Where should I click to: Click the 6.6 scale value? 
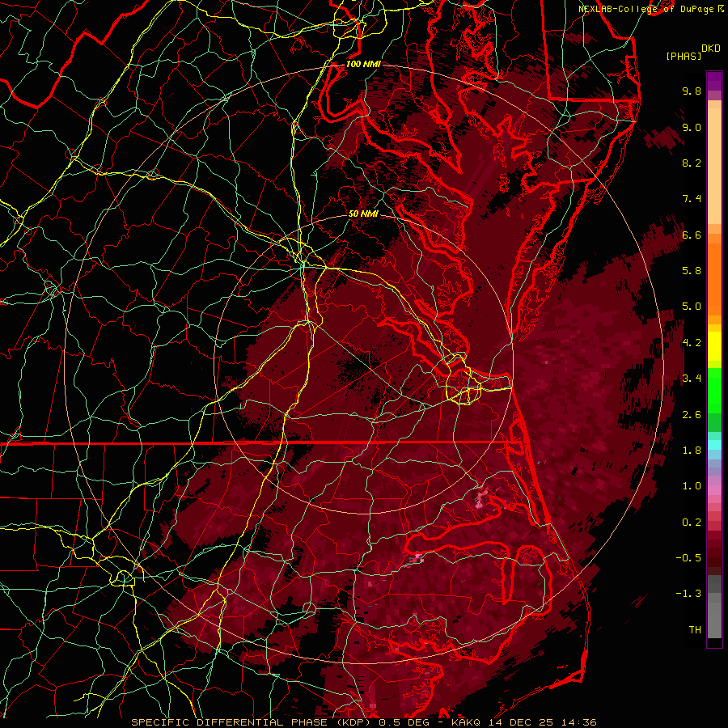click(692, 235)
